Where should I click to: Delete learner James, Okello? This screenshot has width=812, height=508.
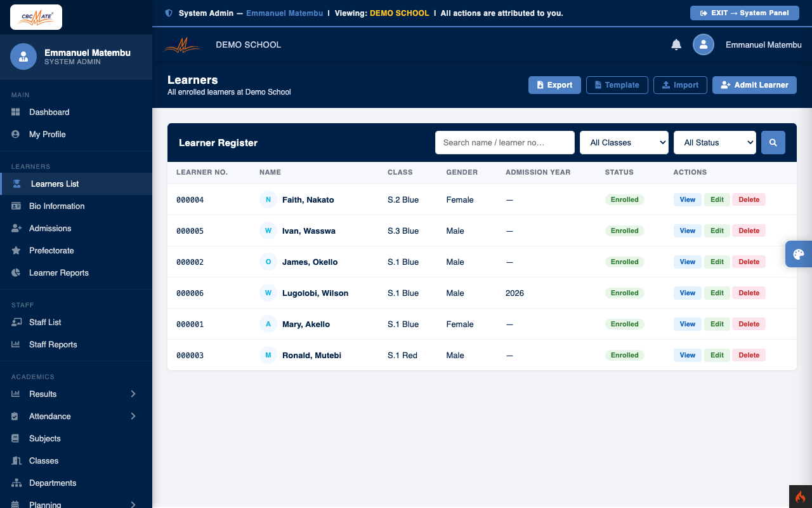tap(749, 262)
